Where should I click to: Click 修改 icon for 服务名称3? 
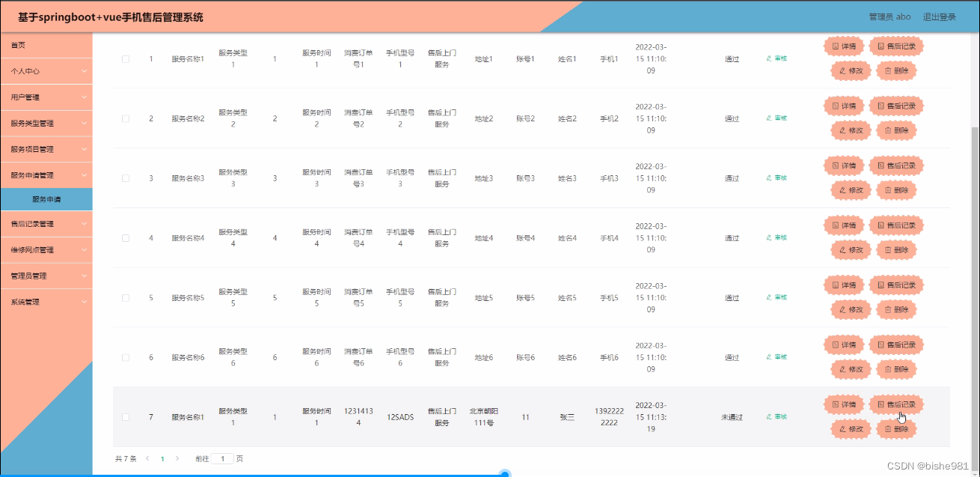click(851, 190)
